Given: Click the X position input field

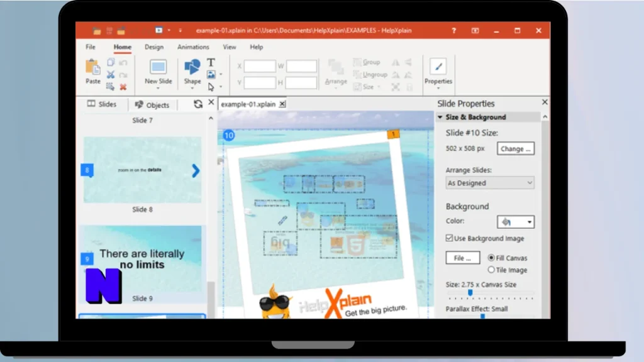Looking at the screenshot, I should (x=260, y=66).
